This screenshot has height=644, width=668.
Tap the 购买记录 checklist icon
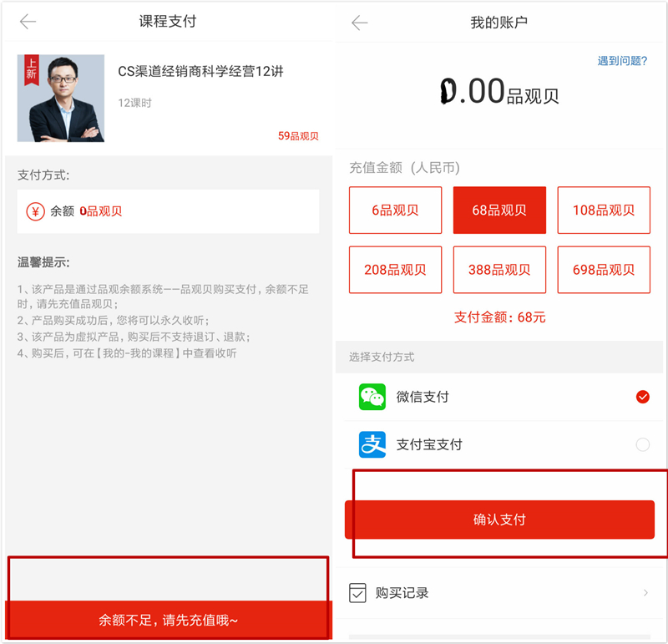(357, 593)
